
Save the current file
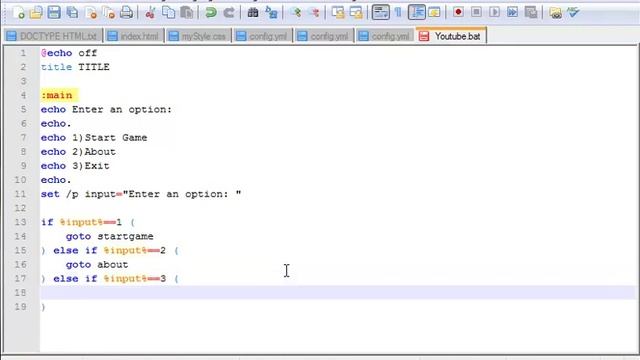coord(54,13)
